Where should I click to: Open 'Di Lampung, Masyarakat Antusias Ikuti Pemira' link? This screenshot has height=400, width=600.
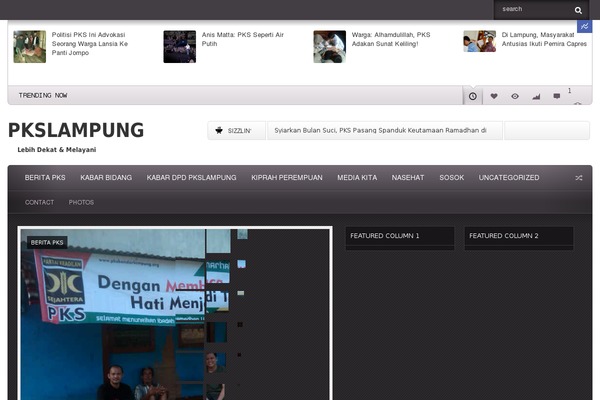point(544,39)
